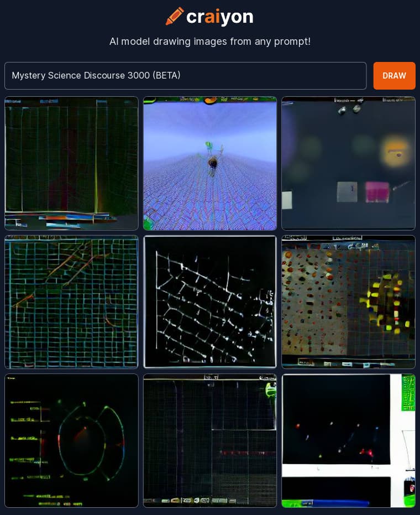This screenshot has height=515, width=420.
Task: Open the dark grid with red line image
Action: 210,440
